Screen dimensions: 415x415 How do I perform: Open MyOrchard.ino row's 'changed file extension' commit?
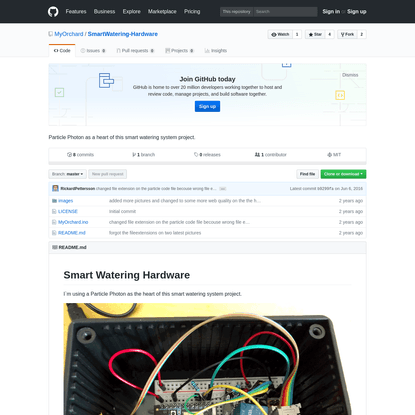(179, 222)
